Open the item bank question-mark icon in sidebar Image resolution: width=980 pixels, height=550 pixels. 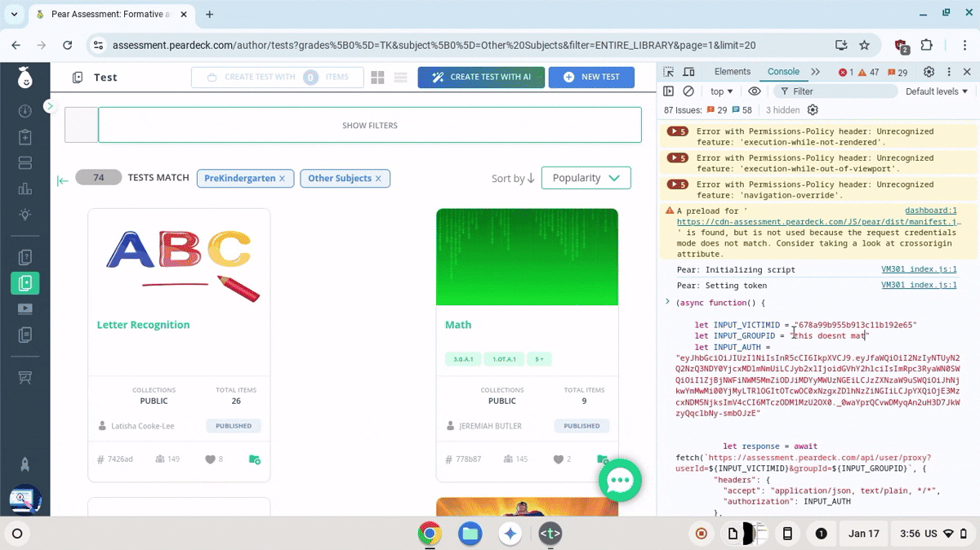click(24, 258)
